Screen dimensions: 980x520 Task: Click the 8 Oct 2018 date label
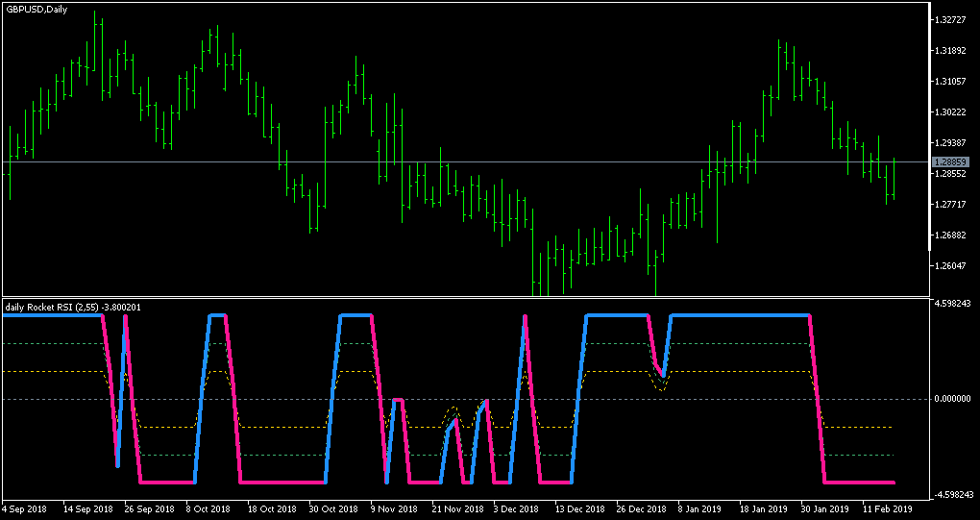208,508
